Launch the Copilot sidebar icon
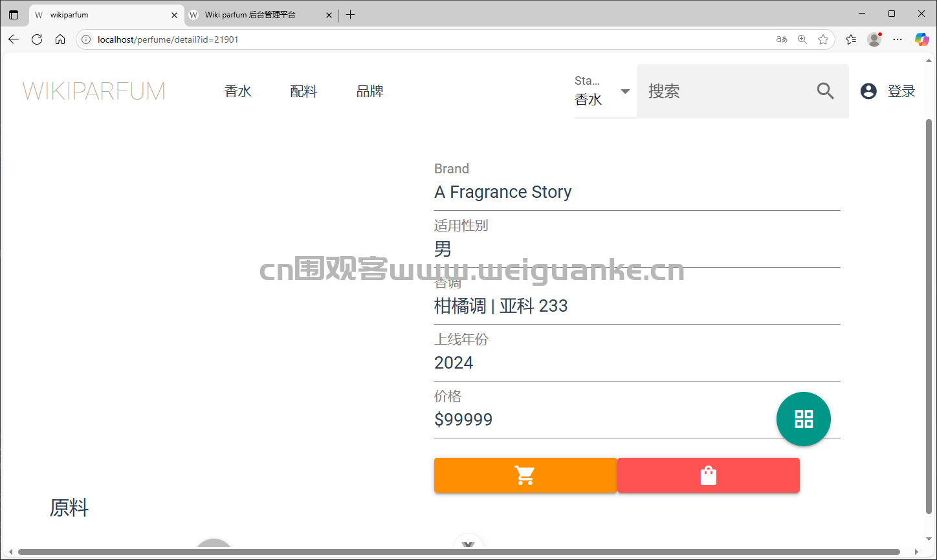This screenshot has height=560, width=937. 921,39
